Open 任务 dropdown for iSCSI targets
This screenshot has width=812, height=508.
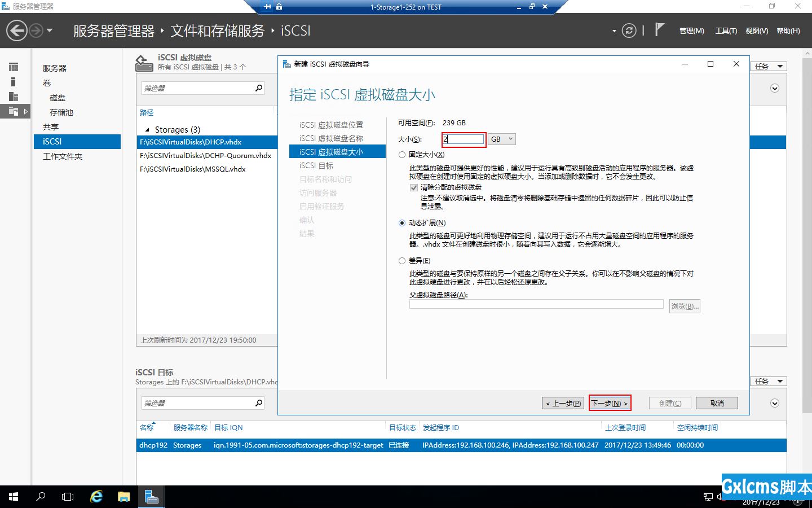pos(769,381)
